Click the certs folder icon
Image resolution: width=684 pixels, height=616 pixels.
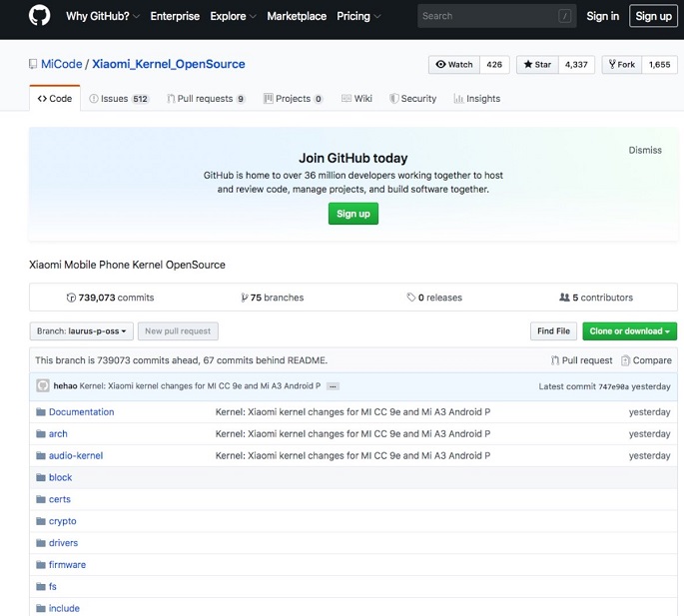[41, 499]
